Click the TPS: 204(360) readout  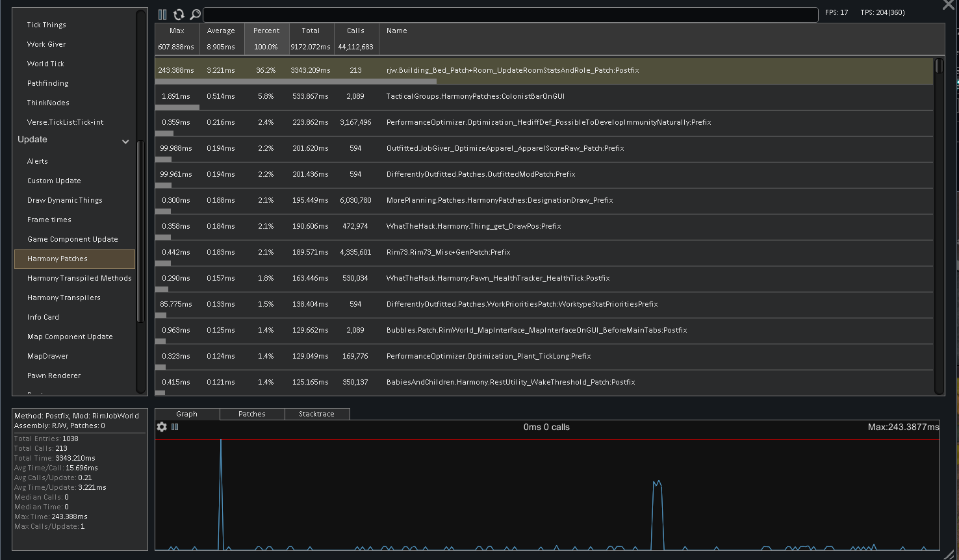tap(882, 12)
